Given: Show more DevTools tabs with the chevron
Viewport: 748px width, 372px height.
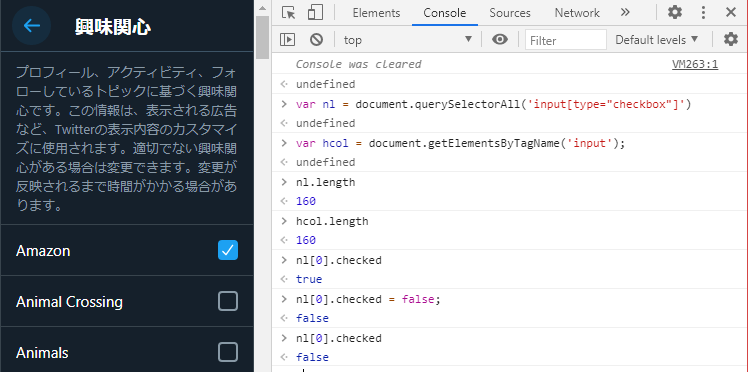Looking at the screenshot, I should pos(625,12).
